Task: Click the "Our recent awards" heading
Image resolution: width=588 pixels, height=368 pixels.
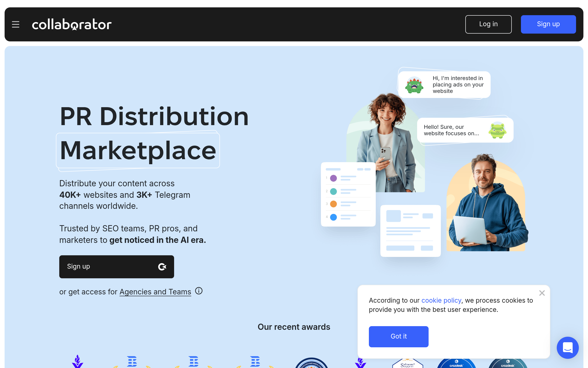Action: [294, 327]
